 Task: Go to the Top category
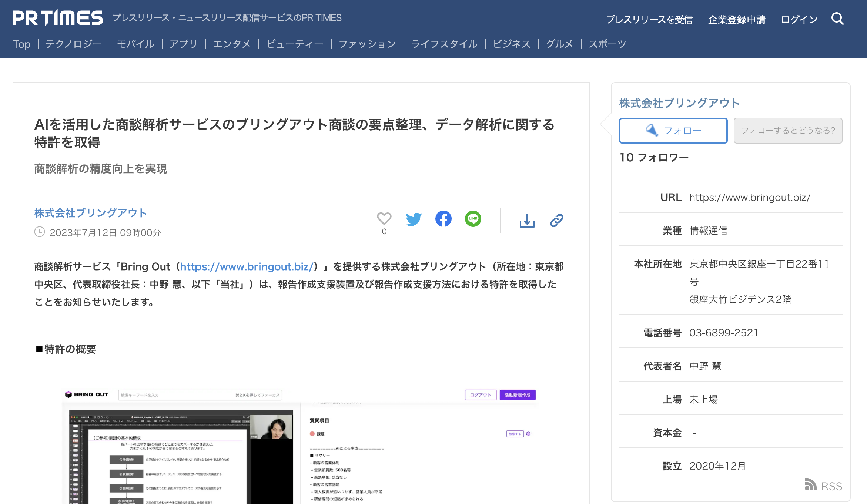21,44
